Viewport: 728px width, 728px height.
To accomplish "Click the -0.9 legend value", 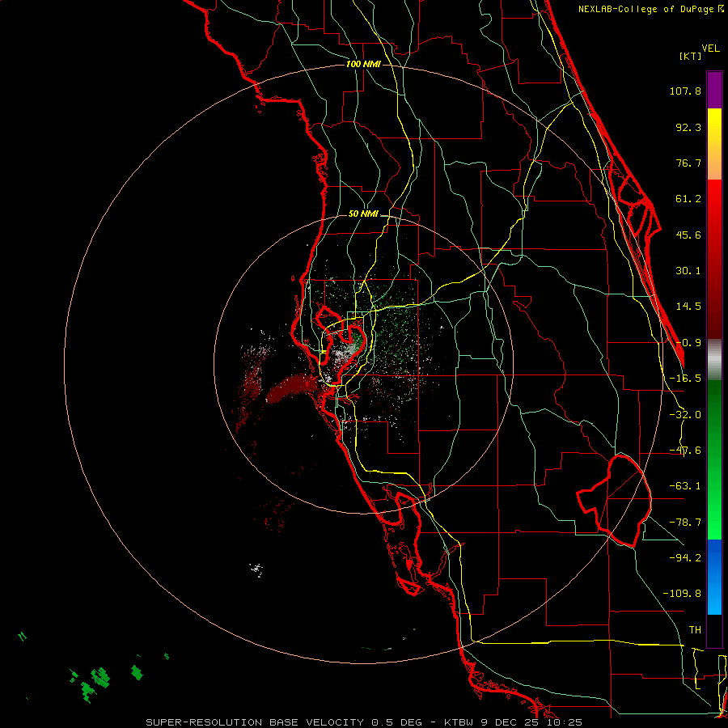I will (x=688, y=343).
